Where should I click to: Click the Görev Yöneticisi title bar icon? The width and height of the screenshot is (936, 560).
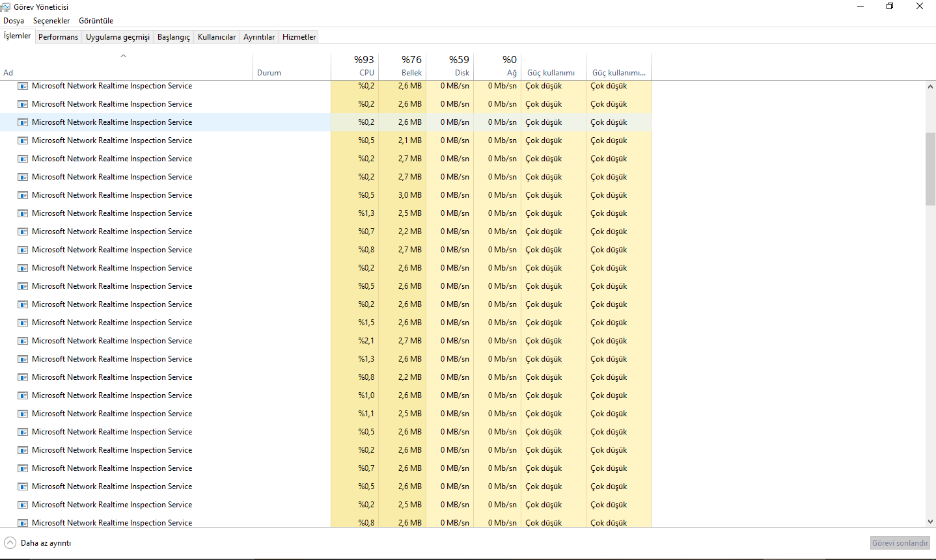click(5, 7)
